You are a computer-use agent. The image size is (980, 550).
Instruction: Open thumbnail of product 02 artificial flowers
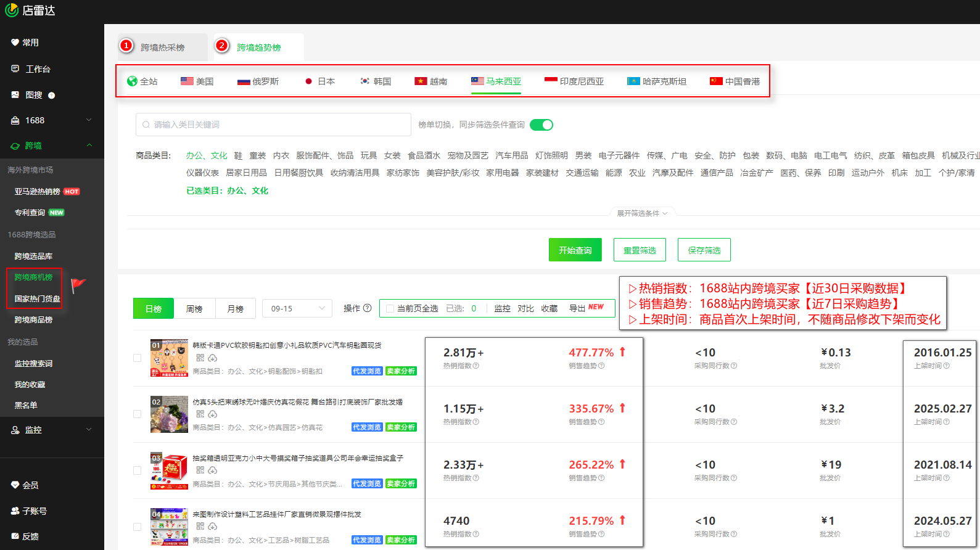click(x=169, y=414)
